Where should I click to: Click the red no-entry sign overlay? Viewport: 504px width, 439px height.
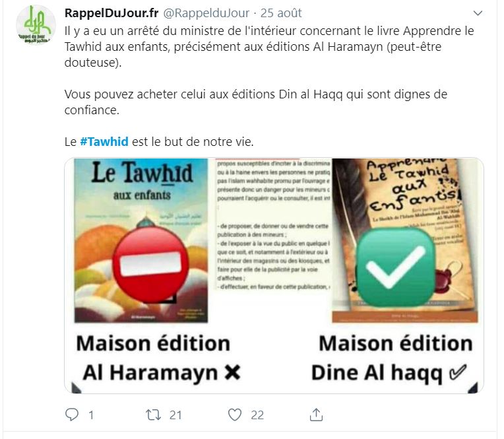(x=150, y=265)
